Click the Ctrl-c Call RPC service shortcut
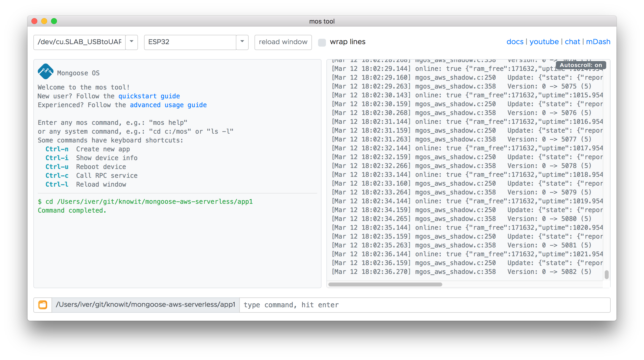Image resolution: width=644 pixels, height=360 pixels. [91, 176]
